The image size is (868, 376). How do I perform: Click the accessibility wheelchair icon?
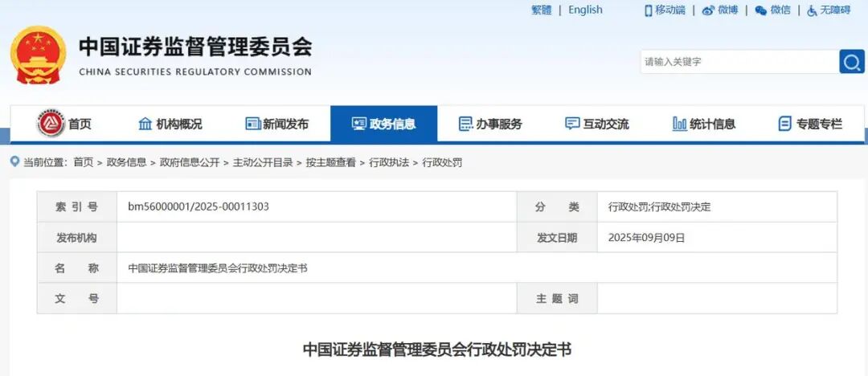coord(812,10)
